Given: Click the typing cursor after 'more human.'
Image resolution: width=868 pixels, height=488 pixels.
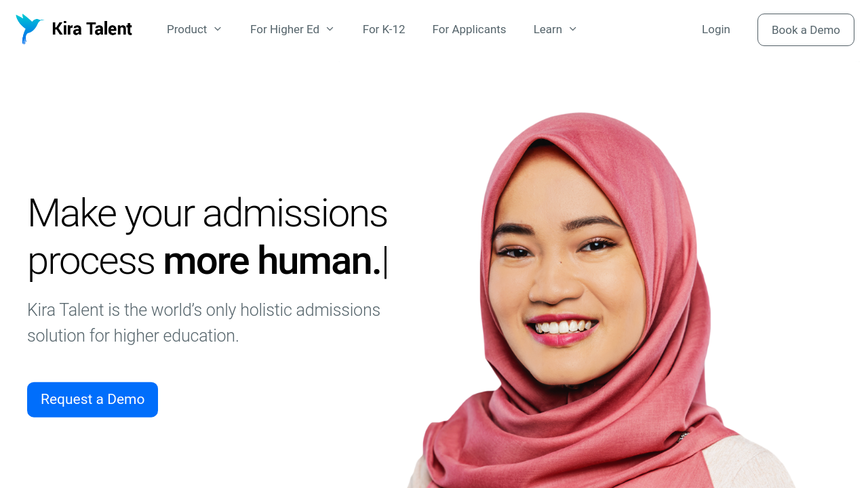Looking at the screenshot, I should (x=385, y=262).
